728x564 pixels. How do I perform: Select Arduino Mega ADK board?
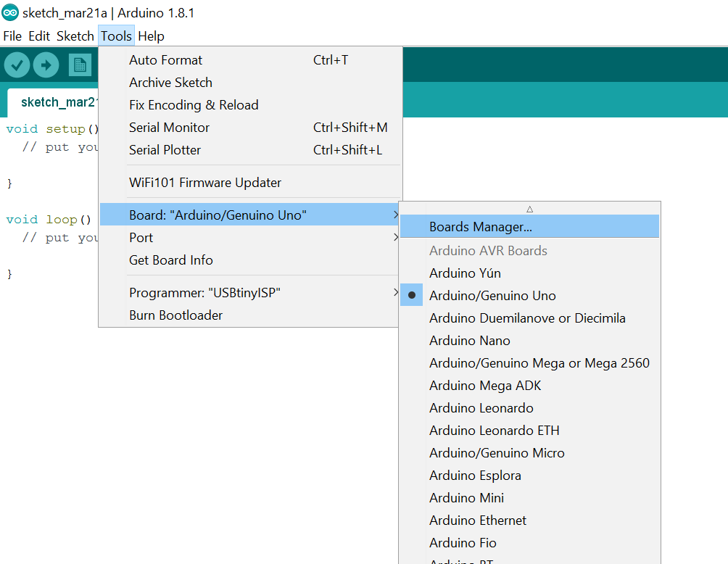coord(529,385)
